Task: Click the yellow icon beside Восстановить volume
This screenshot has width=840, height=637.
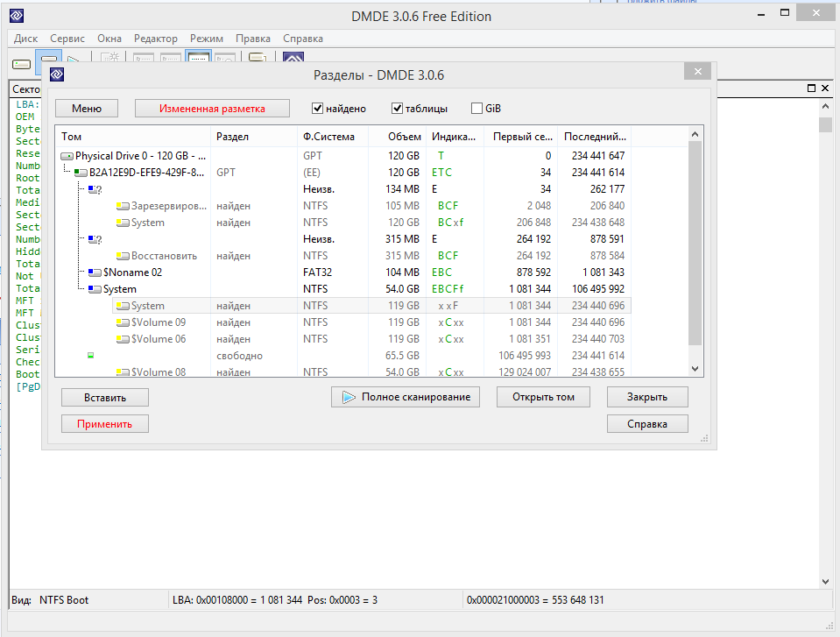Action: (123, 256)
